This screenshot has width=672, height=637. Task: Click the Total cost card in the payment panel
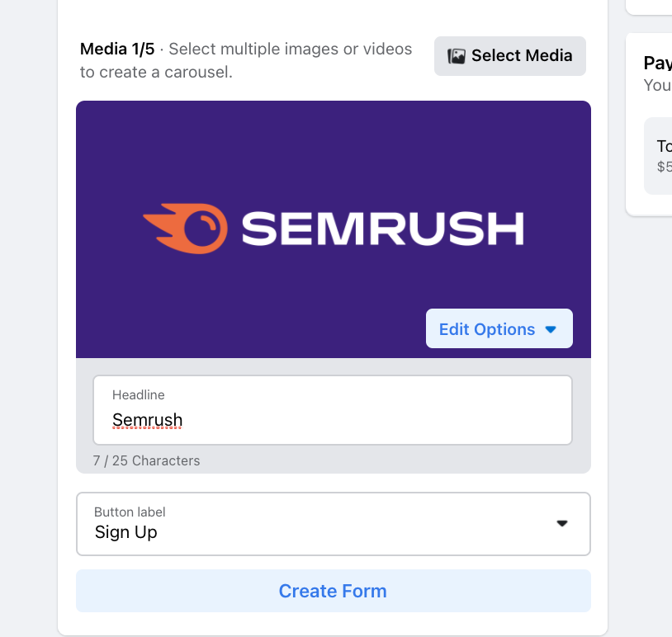[660, 155]
